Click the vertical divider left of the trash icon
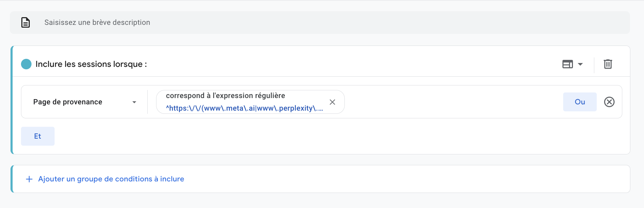This screenshot has height=208, width=644. click(x=594, y=65)
